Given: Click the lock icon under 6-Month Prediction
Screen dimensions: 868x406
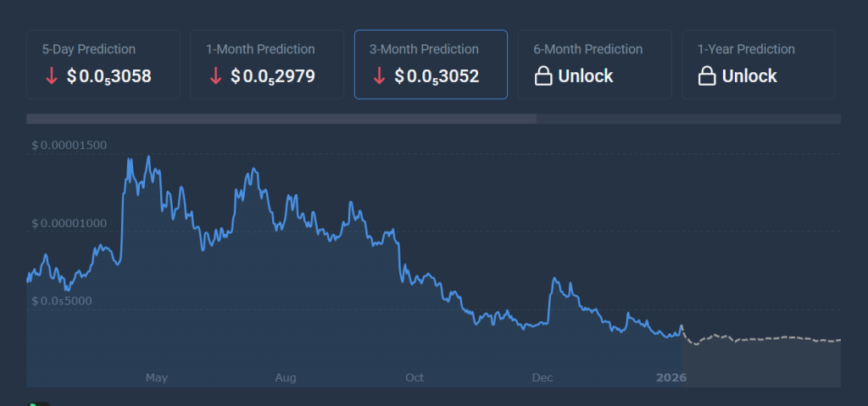Looking at the screenshot, I should click(x=542, y=76).
